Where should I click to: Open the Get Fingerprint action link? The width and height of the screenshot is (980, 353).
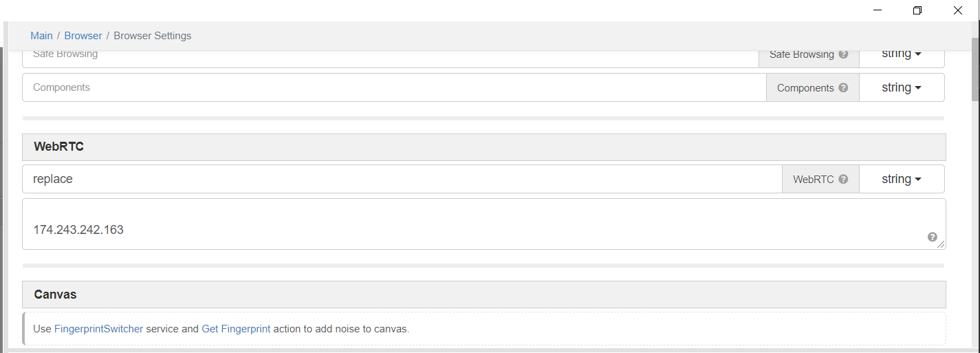pos(236,329)
